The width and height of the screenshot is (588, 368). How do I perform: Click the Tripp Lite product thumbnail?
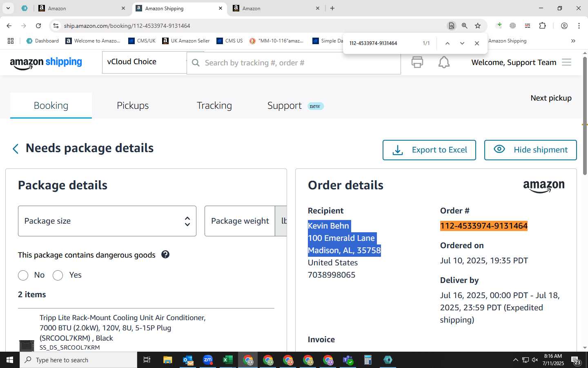tap(27, 346)
